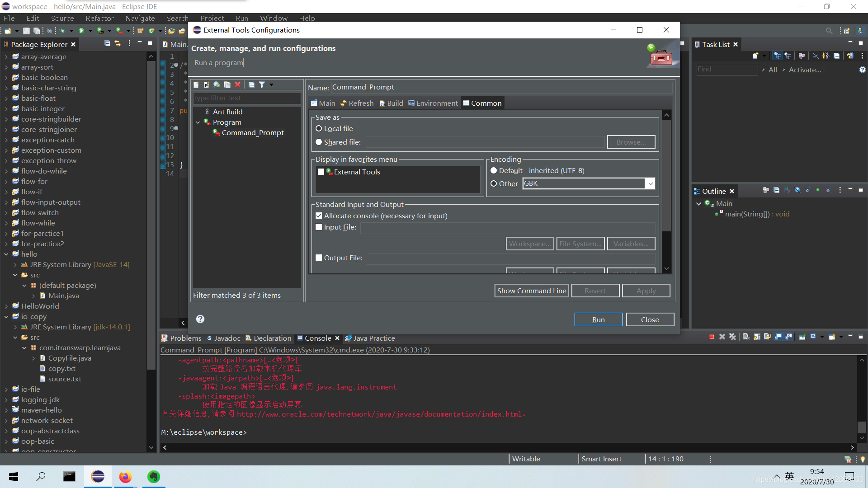868x488 pixels.
Task: Click the filter funnel icon in the dialog
Action: 262,84
